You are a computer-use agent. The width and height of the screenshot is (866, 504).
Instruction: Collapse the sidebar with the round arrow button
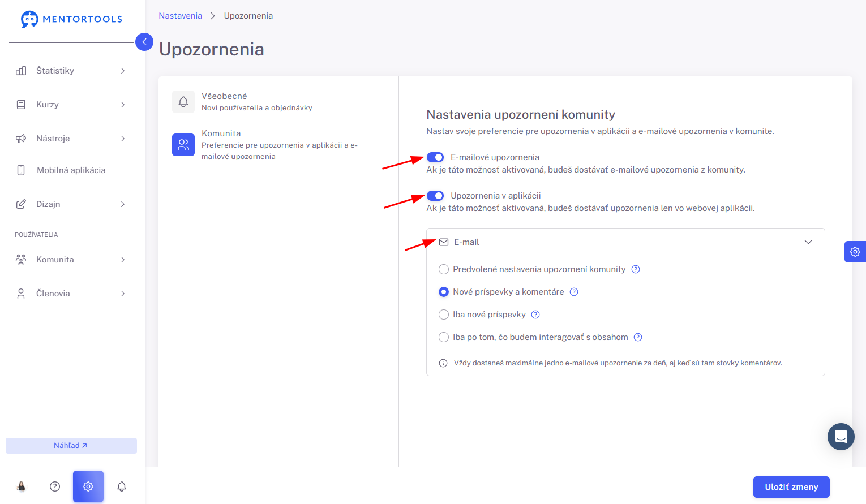[x=144, y=42]
